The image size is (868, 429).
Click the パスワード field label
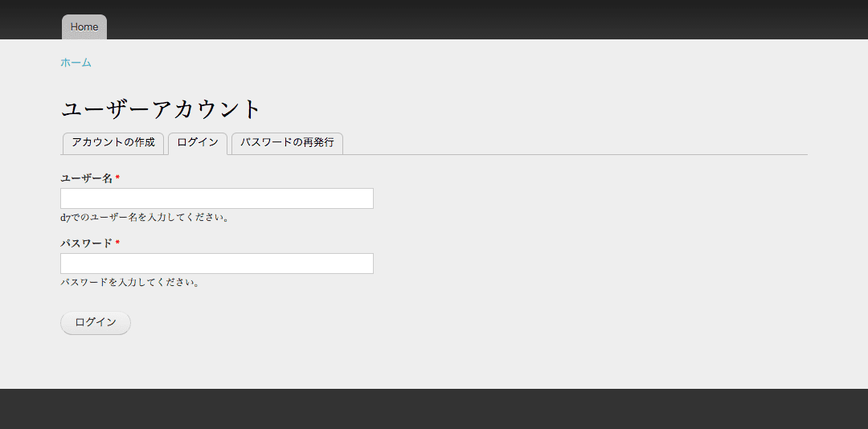pos(87,243)
